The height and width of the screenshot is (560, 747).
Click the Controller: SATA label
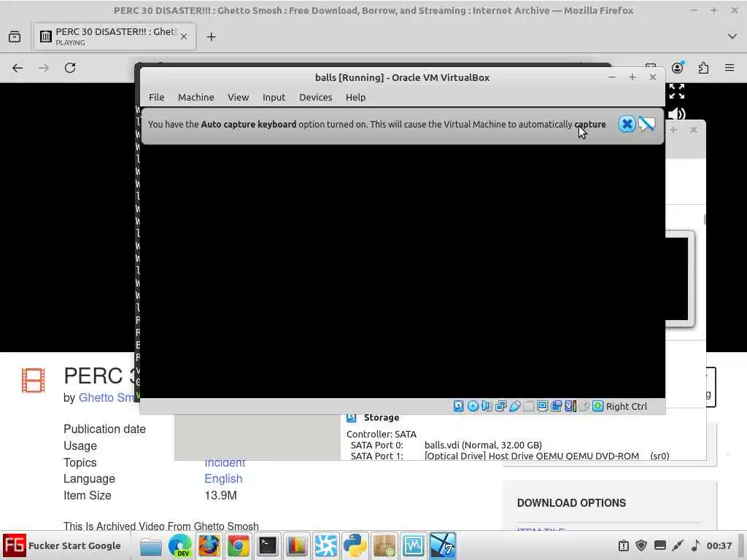click(x=381, y=435)
